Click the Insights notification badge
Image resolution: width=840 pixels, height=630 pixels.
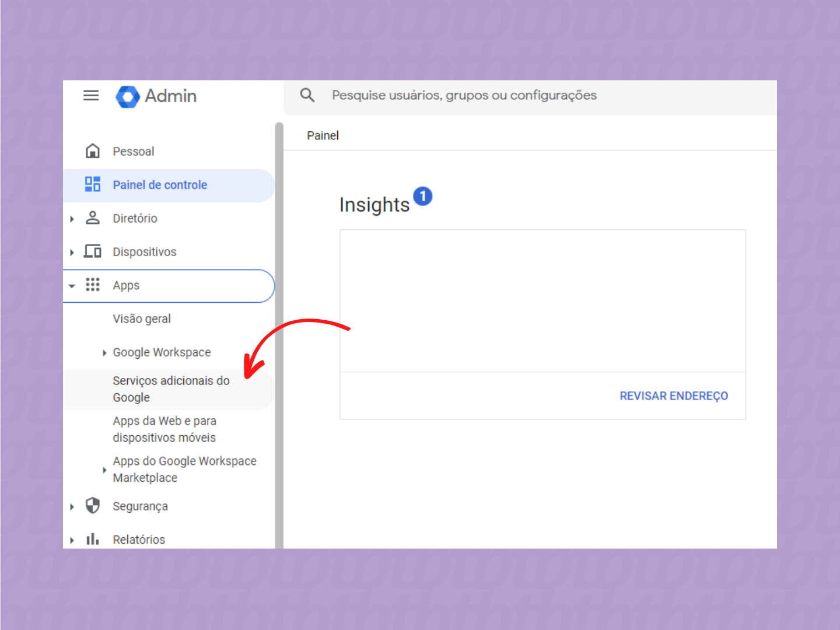[x=423, y=197]
